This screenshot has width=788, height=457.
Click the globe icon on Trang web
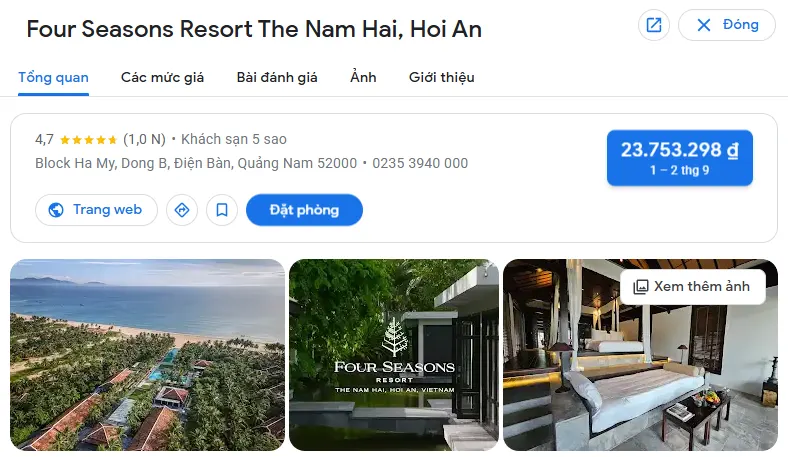56,210
